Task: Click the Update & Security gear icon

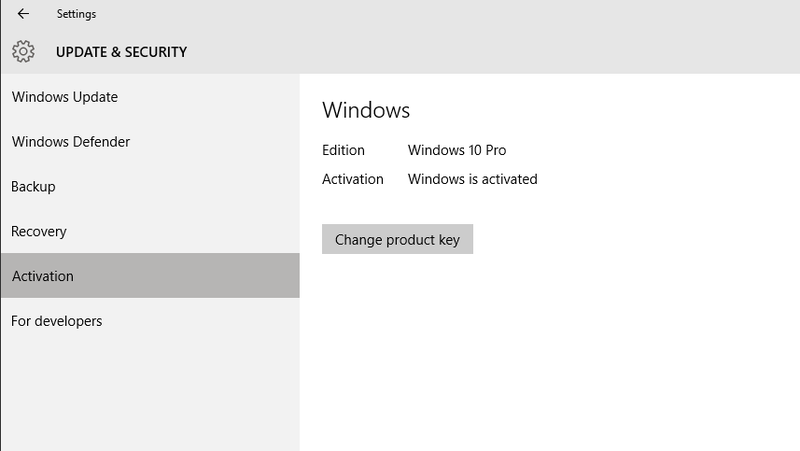Action: click(23, 52)
